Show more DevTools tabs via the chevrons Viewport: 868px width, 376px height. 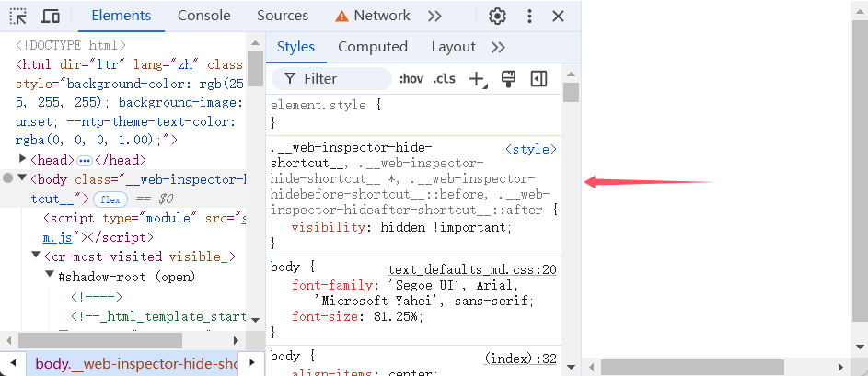click(x=435, y=16)
